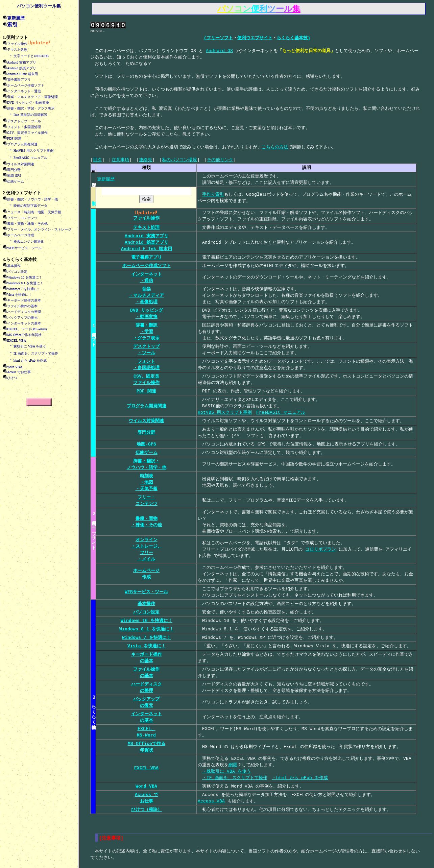
Task: Click the bullet icon beside sidebar WEBサービス・ツール
Action: [x=5, y=247]
